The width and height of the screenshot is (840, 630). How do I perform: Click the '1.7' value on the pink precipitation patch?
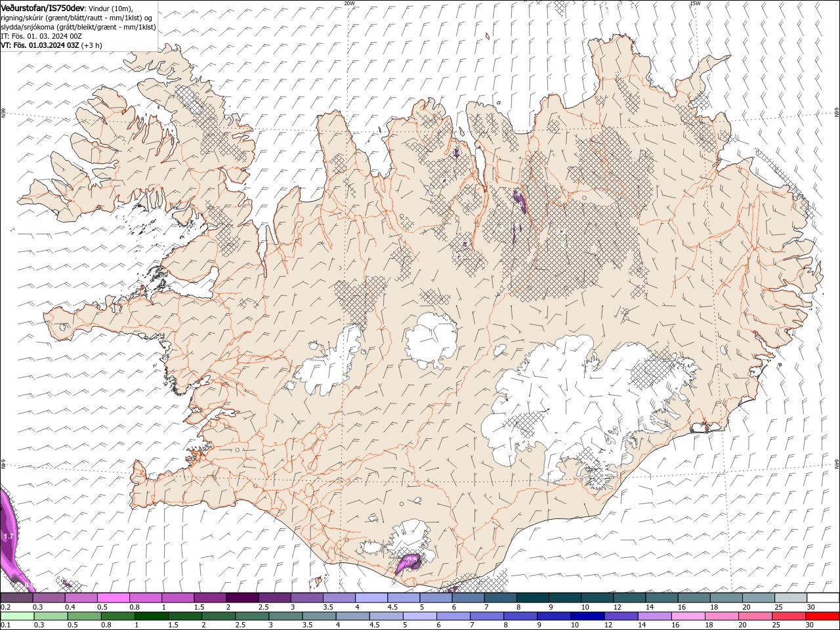9,537
